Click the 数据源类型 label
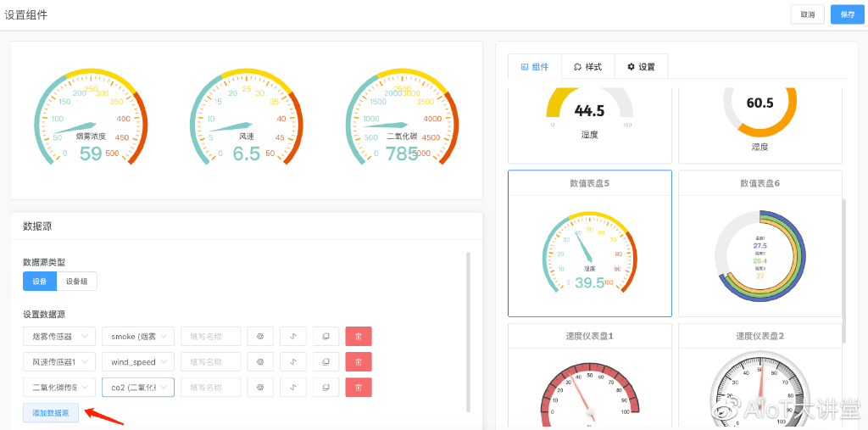868x430 pixels. click(x=44, y=262)
